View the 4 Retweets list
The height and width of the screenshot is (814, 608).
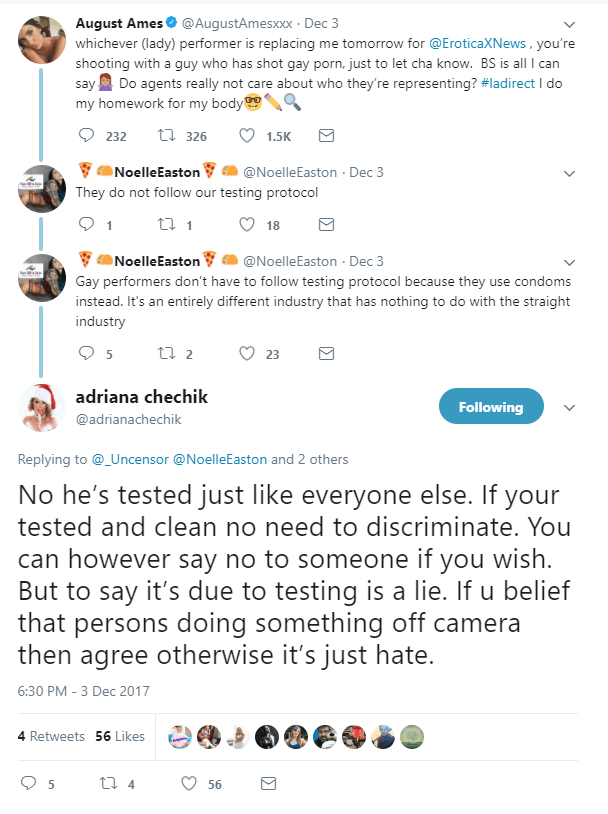(x=51, y=736)
